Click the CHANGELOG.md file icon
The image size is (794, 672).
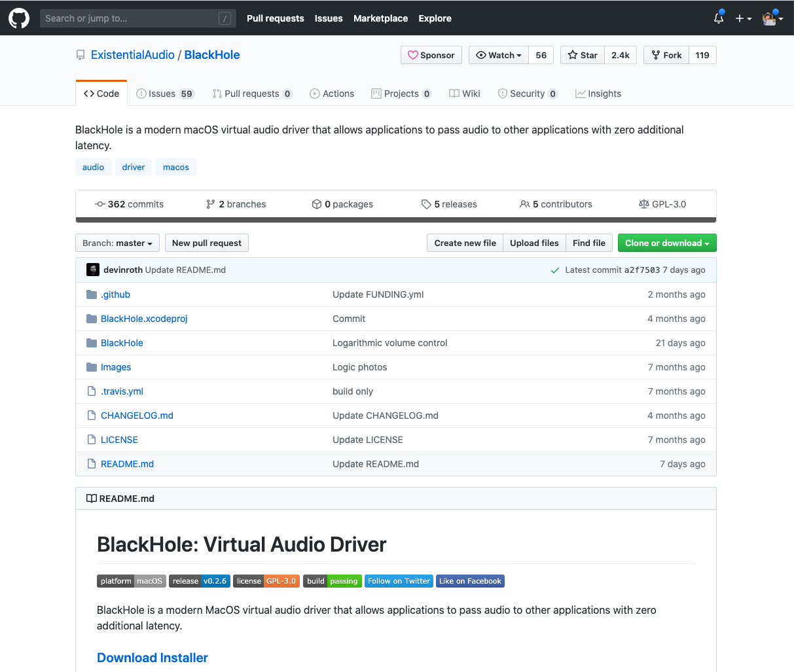pyautogui.click(x=92, y=416)
